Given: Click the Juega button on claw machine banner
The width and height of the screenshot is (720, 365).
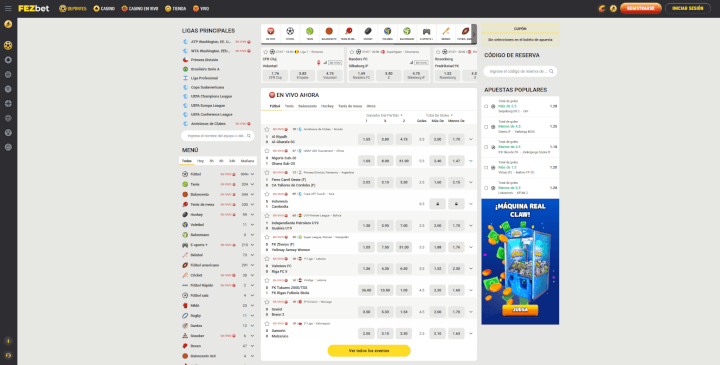Looking at the screenshot, I should (520, 310).
